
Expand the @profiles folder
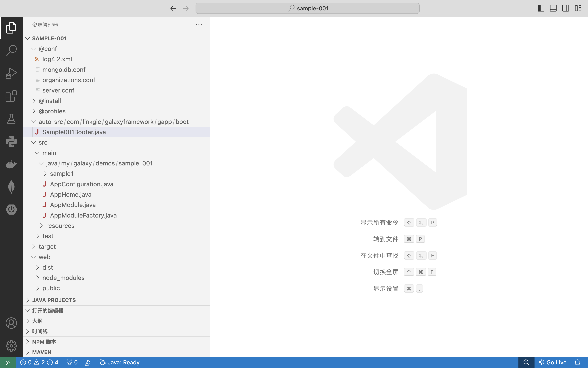coord(116,111)
